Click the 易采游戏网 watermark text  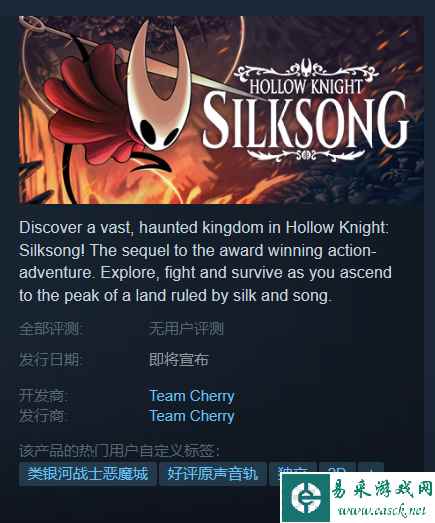(x=382, y=490)
